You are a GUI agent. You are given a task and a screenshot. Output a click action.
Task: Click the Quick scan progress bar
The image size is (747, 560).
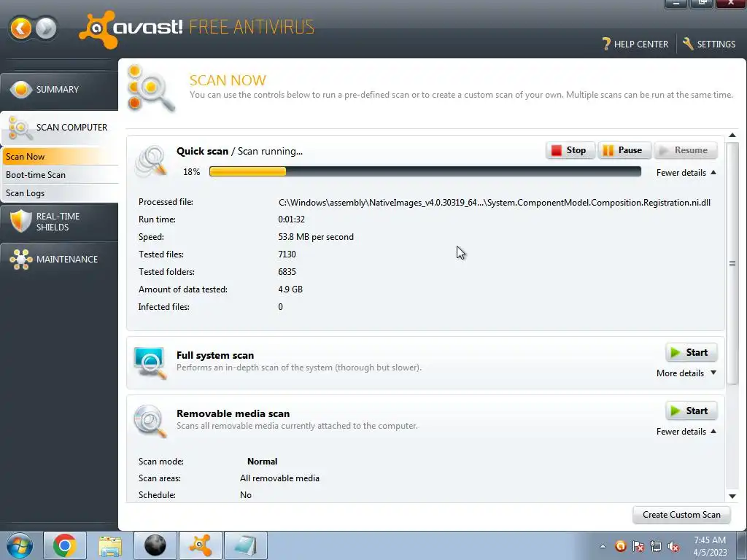pos(425,172)
